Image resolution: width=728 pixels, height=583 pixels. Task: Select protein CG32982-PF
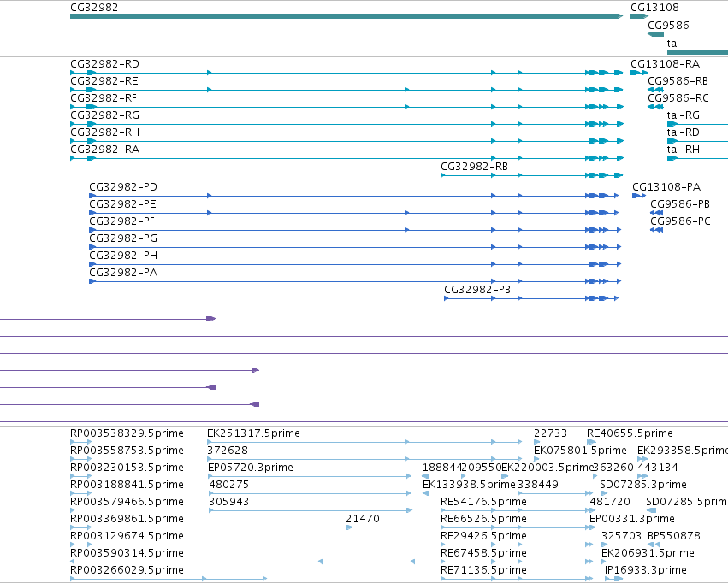tap(355, 230)
